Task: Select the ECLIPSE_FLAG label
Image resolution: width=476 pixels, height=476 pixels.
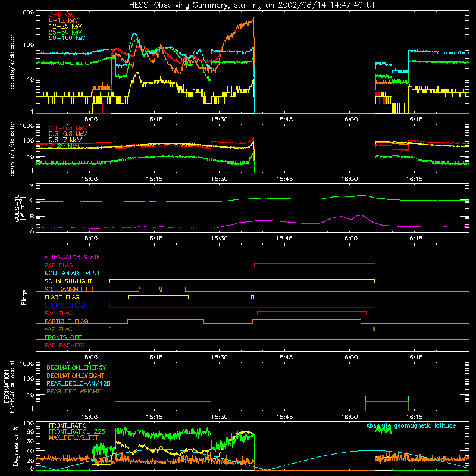Action: tap(65, 305)
